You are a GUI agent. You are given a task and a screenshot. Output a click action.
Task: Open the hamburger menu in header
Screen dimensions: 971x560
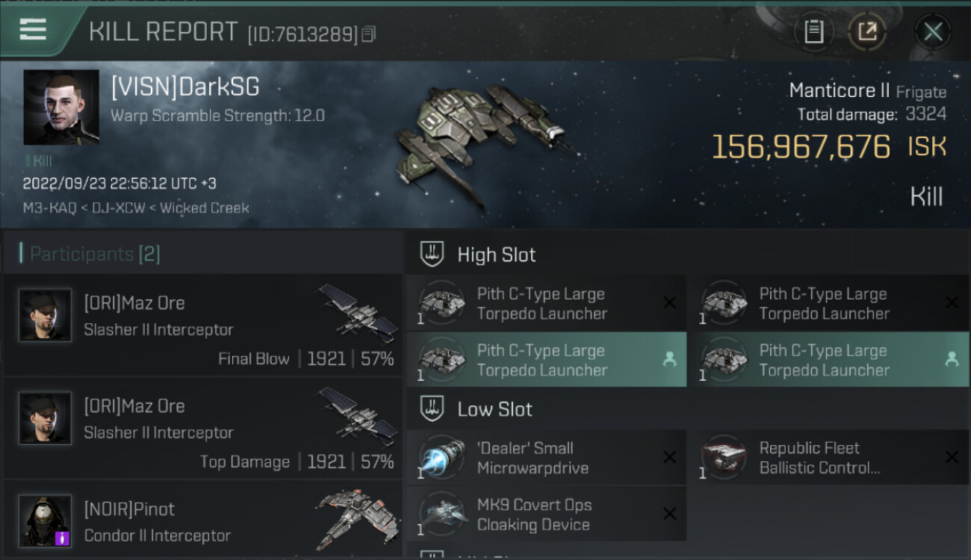33,29
